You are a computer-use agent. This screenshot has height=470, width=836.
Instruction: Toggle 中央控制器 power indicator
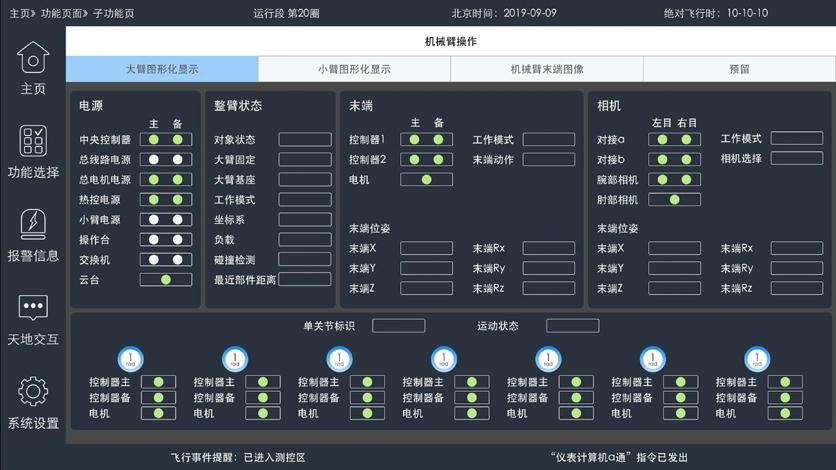coord(166,140)
